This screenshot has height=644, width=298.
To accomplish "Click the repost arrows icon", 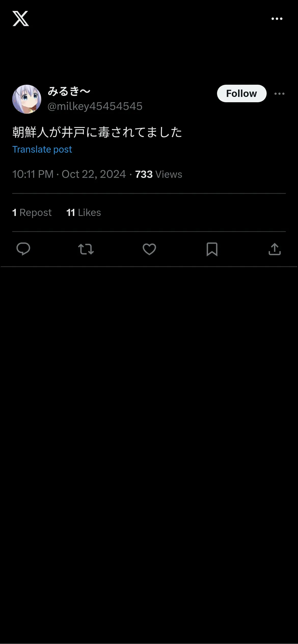I will point(86,249).
